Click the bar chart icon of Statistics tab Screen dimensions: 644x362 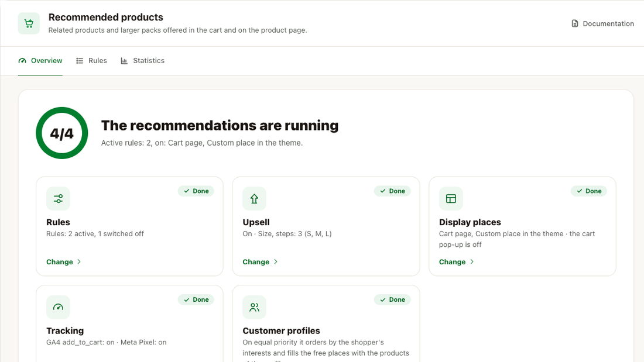pyautogui.click(x=124, y=61)
